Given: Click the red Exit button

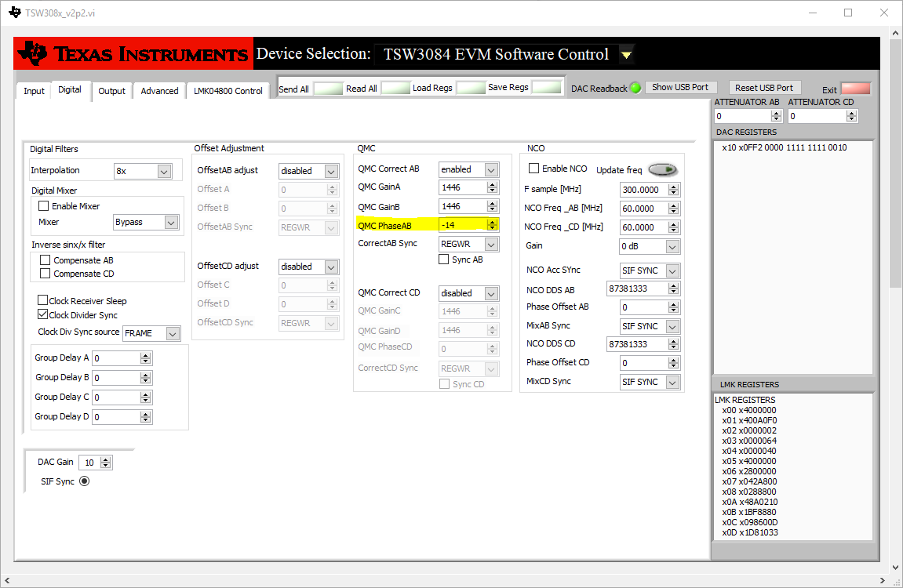Looking at the screenshot, I should 856,89.
